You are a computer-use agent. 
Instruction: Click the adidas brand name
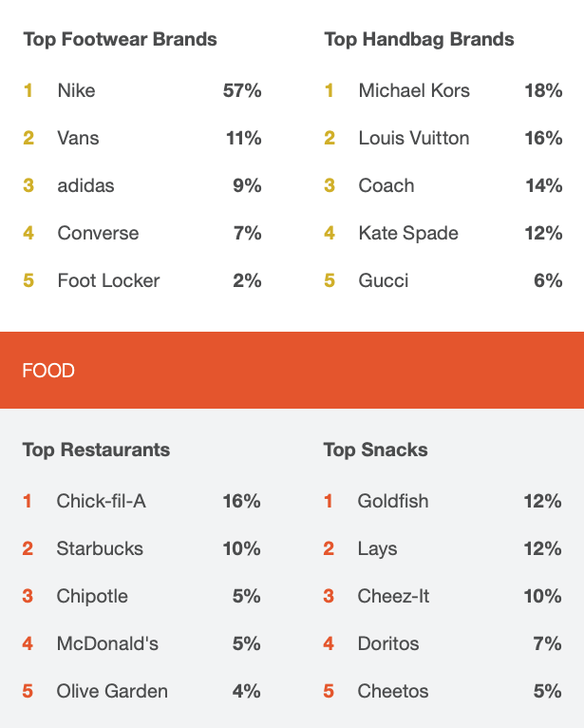point(85,186)
